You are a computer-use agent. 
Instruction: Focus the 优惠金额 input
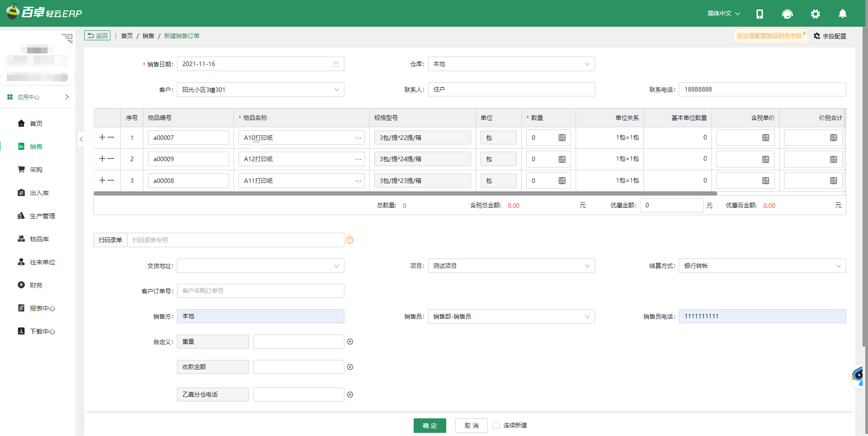click(672, 205)
